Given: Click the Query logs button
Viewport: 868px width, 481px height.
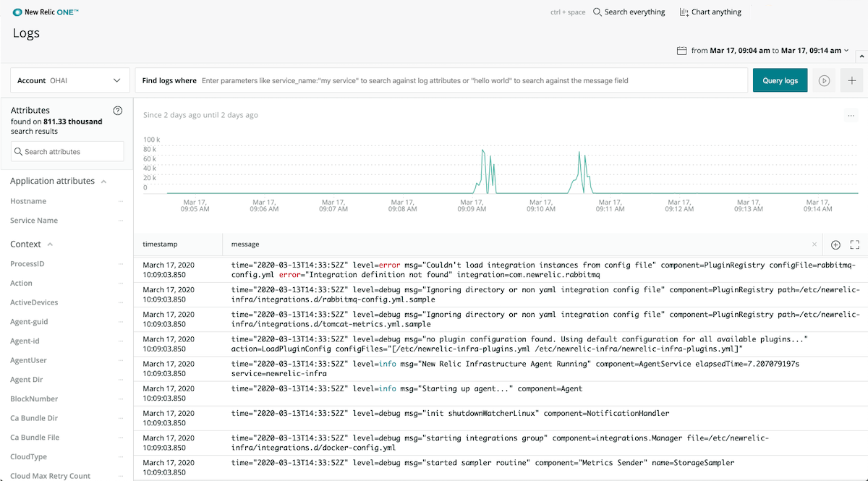Looking at the screenshot, I should pyautogui.click(x=780, y=80).
